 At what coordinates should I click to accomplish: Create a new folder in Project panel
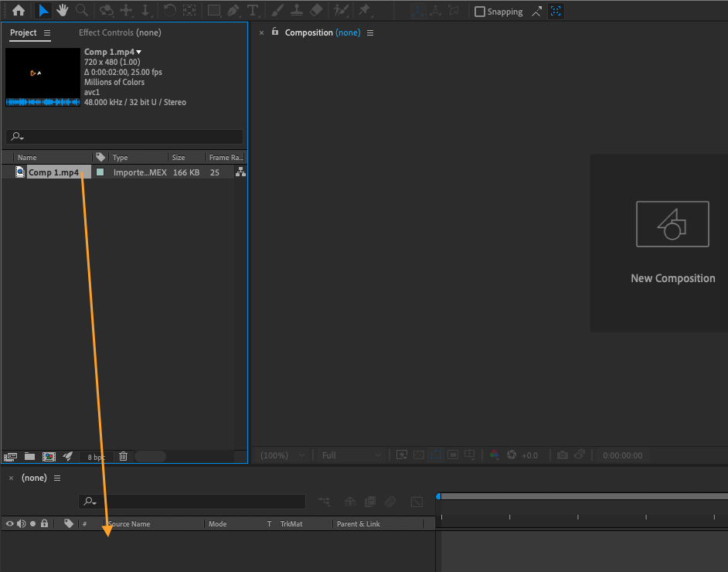(29, 456)
